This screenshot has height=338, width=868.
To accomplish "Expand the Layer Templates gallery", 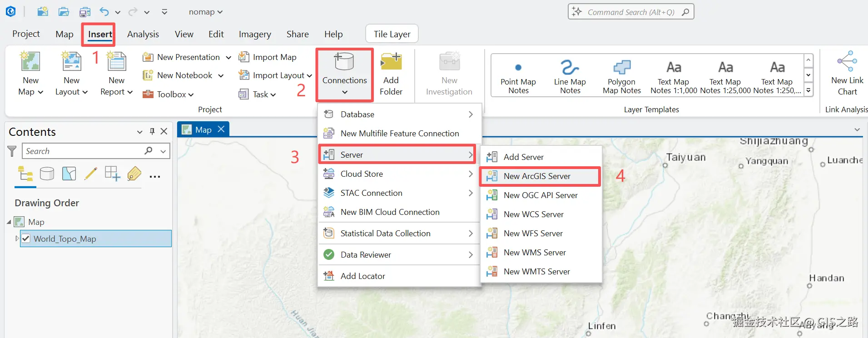I will click(x=808, y=90).
